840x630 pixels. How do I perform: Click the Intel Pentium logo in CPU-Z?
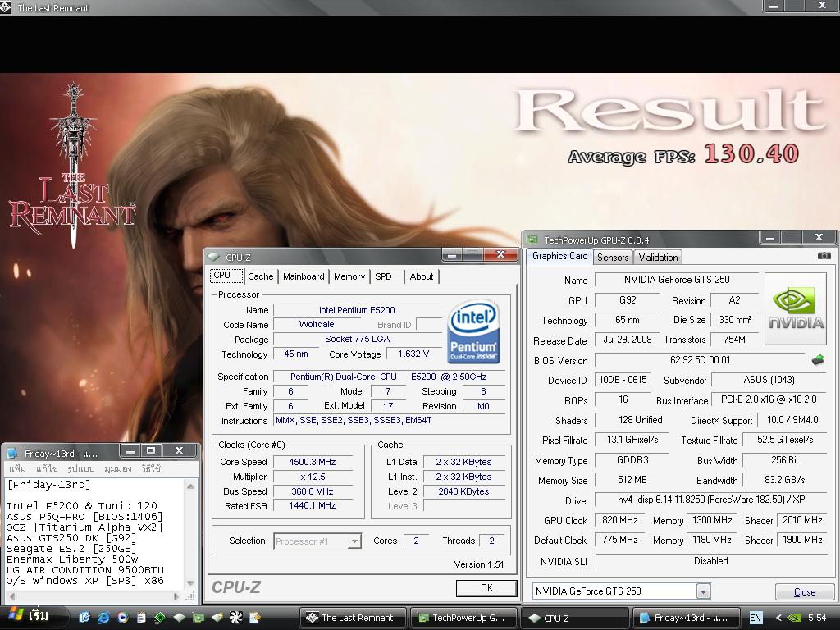click(x=473, y=331)
